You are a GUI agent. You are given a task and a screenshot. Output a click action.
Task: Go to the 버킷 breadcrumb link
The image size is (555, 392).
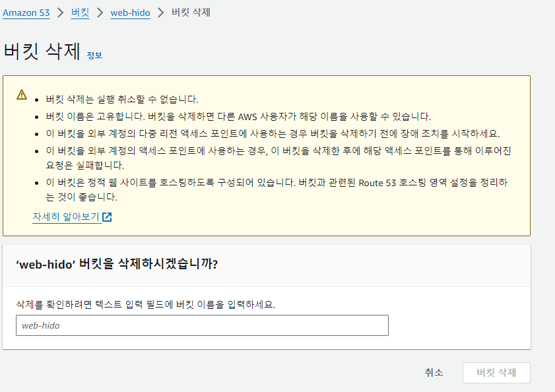80,13
